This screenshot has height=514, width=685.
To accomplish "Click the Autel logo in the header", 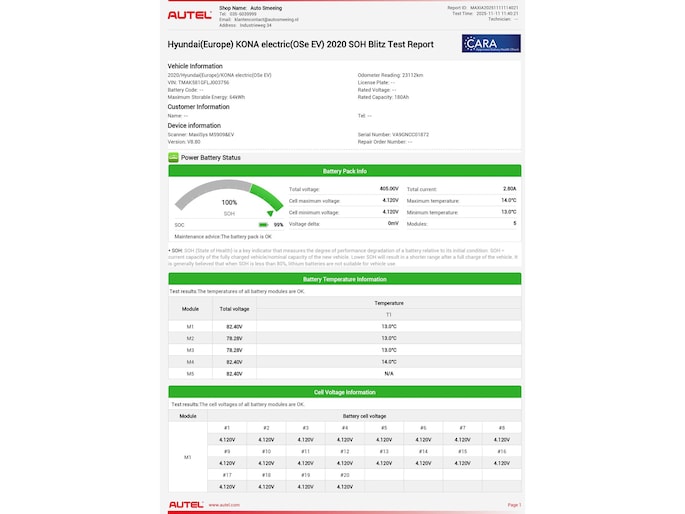I will tap(187, 16).
